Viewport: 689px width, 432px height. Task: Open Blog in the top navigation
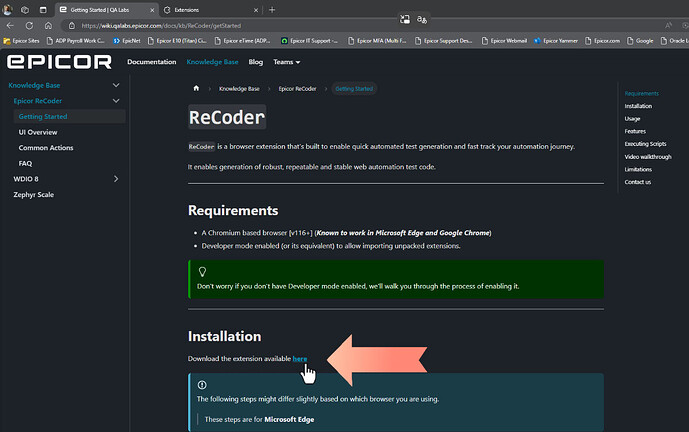tap(255, 62)
